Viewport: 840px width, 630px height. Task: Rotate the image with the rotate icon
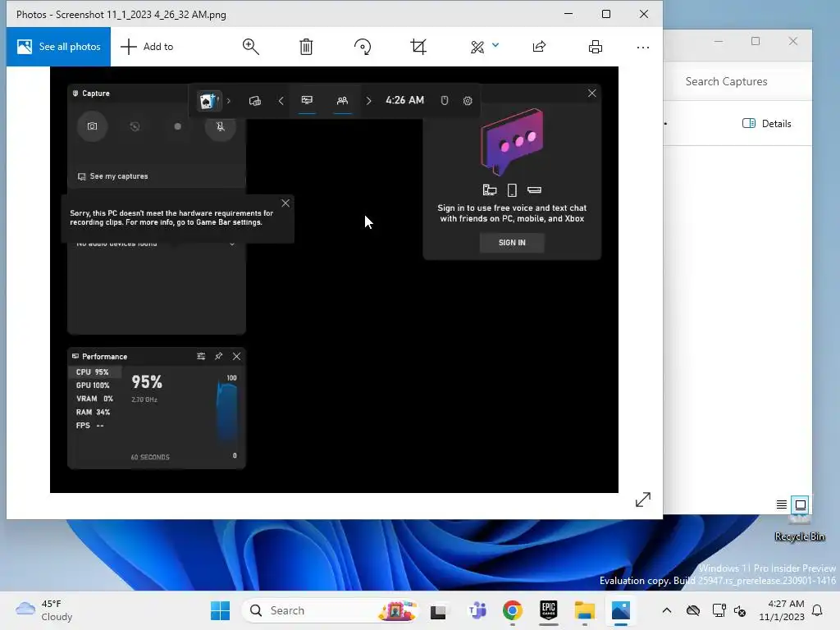tap(363, 47)
